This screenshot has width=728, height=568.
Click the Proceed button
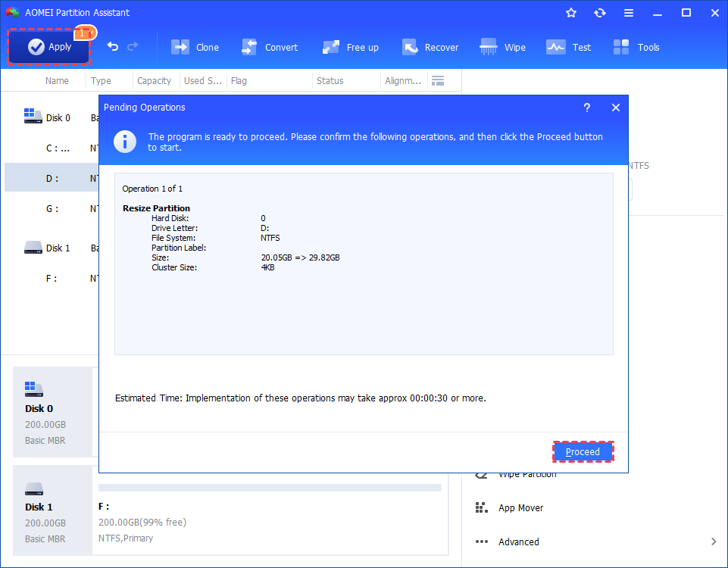[583, 451]
